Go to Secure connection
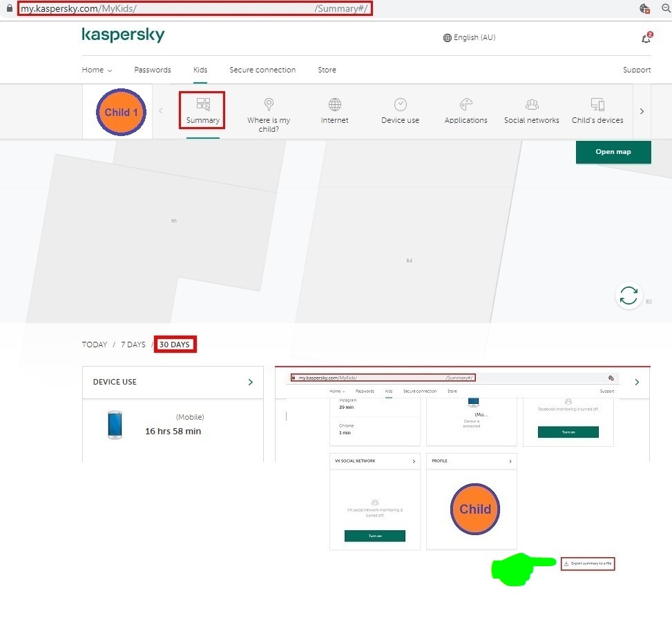 pos(262,70)
